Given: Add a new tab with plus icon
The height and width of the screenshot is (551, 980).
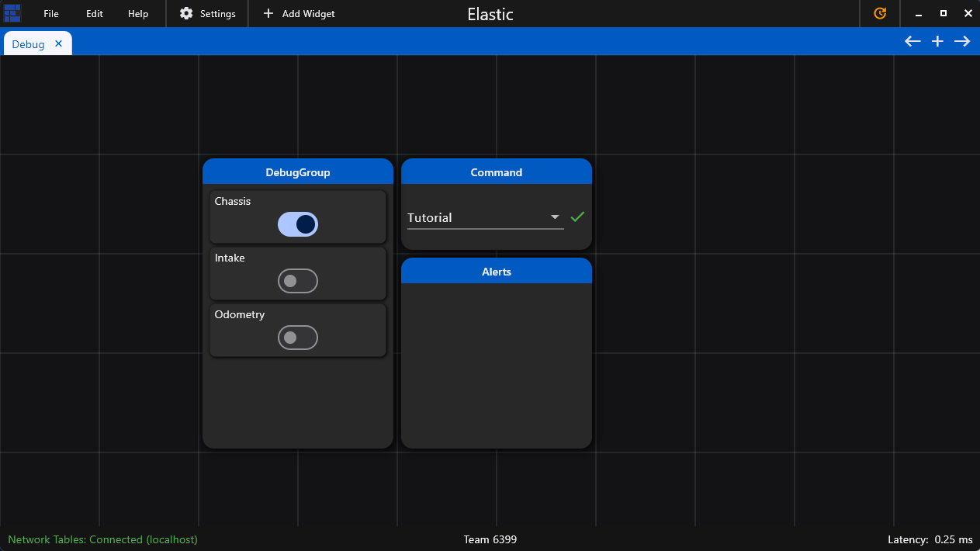Looking at the screenshot, I should tap(937, 41).
